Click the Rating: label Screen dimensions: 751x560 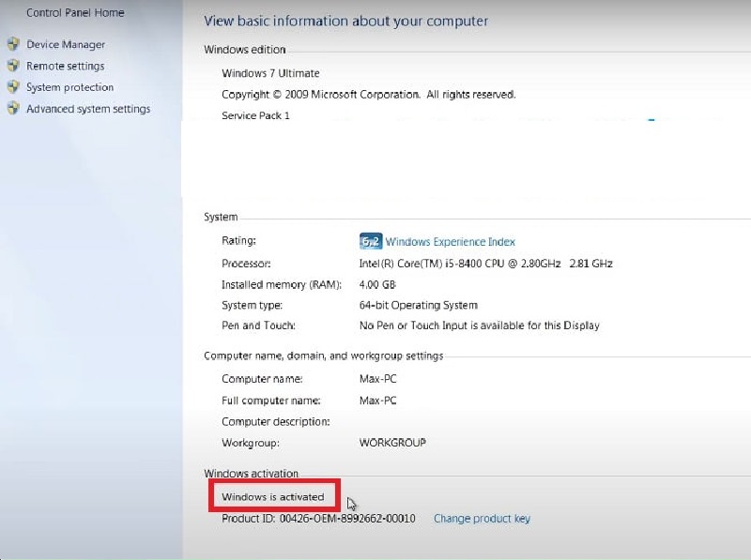coord(238,241)
